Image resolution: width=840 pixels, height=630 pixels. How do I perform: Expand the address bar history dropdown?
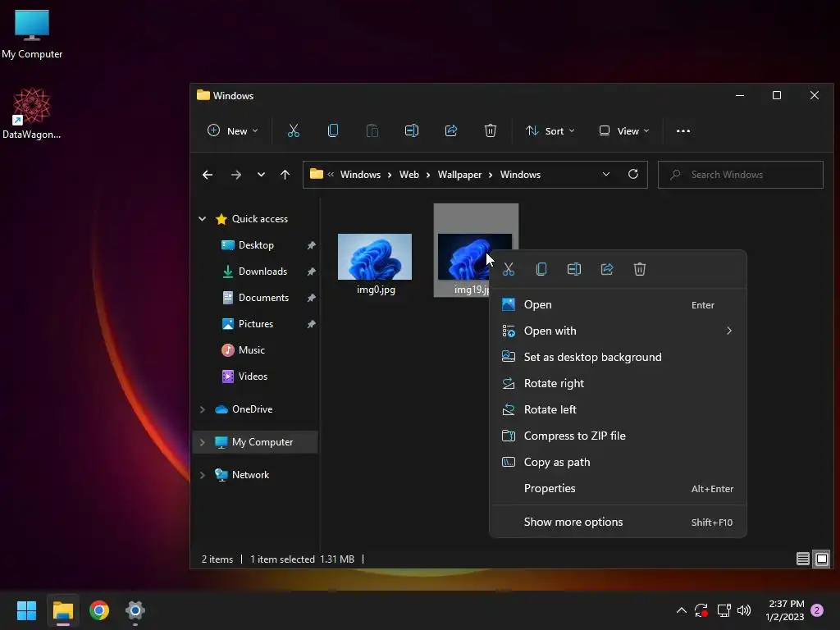[606, 174]
